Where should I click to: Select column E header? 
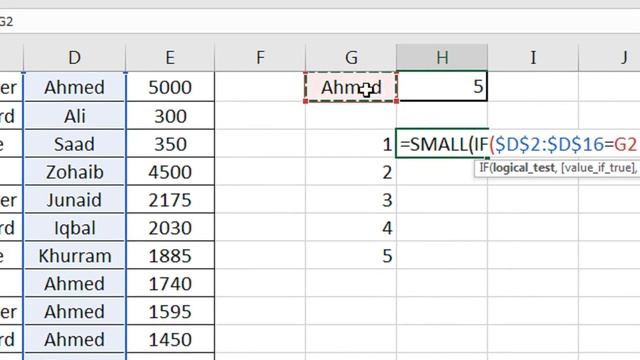[x=170, y=58]
